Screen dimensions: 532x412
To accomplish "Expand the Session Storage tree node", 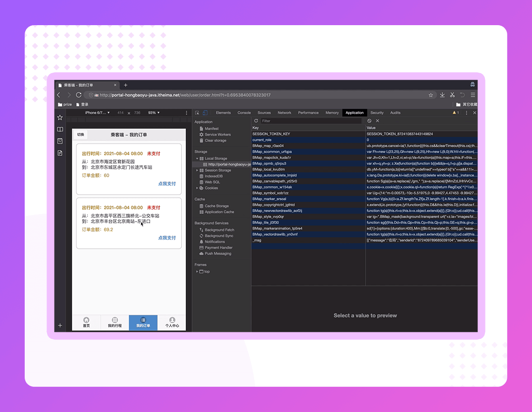I will (x=197, y=170).
